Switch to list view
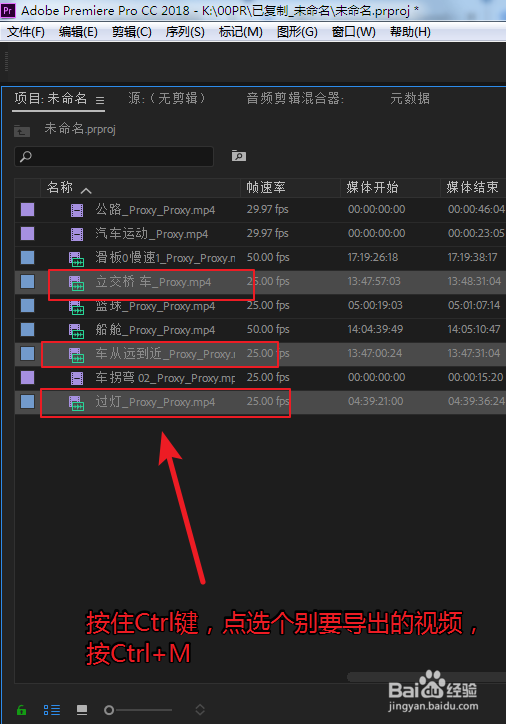 (x=52, y=710)
